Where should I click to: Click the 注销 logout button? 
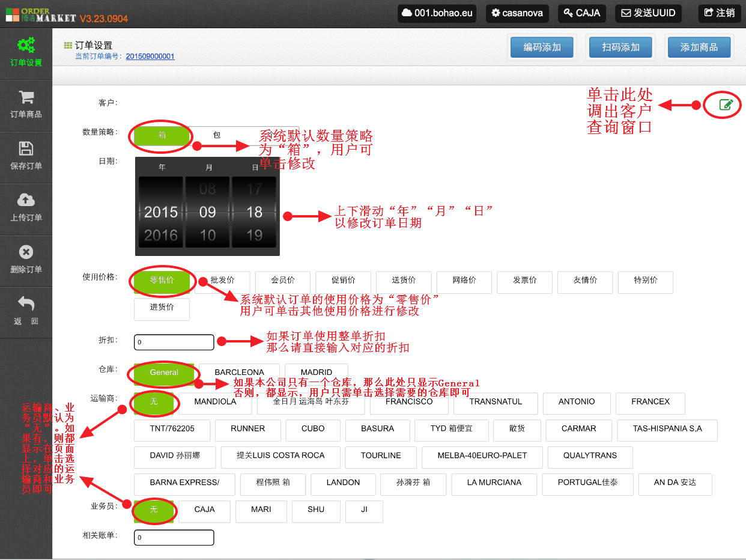pyautogui.click(x=719, y=13)
